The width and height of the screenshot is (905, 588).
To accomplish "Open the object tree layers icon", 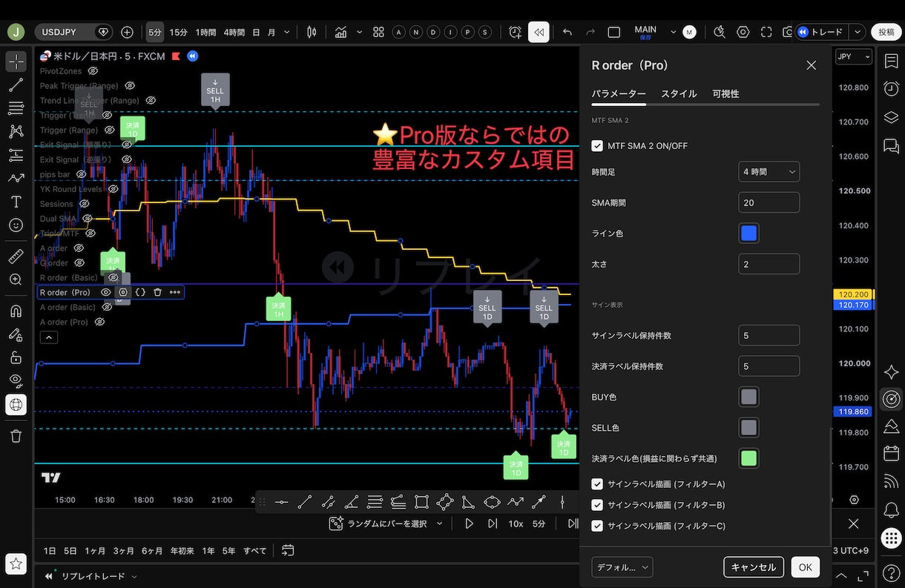I will (891, 118).
